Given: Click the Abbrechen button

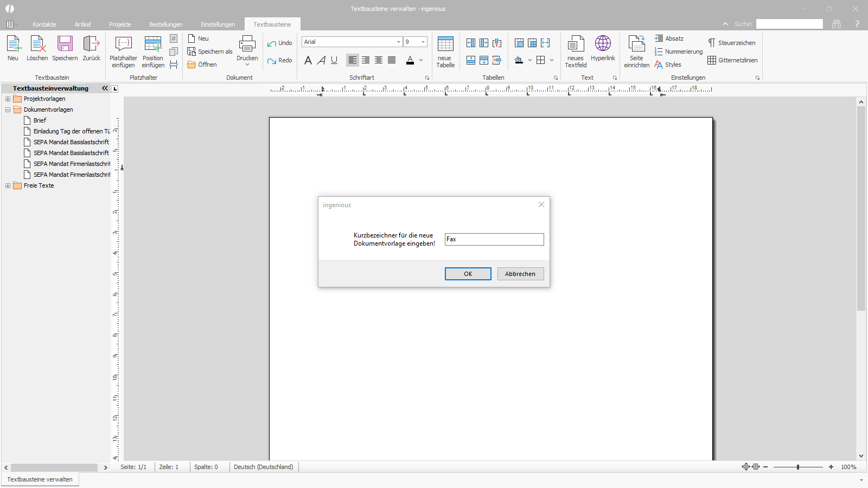Looking at the screenshot, I should (520, 274).
